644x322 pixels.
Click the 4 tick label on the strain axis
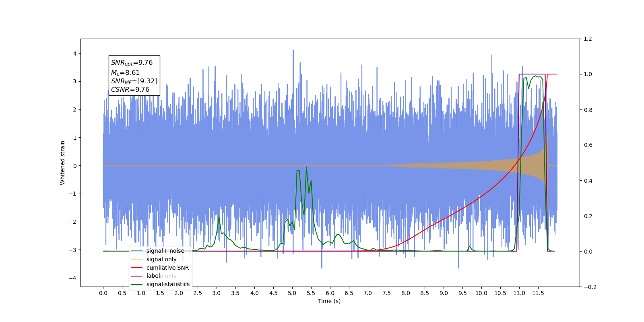point(75,54)
